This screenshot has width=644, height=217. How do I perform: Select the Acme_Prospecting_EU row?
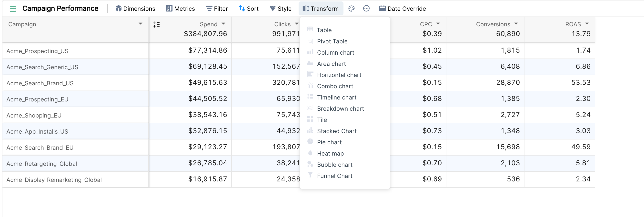(x=299, y=99)
